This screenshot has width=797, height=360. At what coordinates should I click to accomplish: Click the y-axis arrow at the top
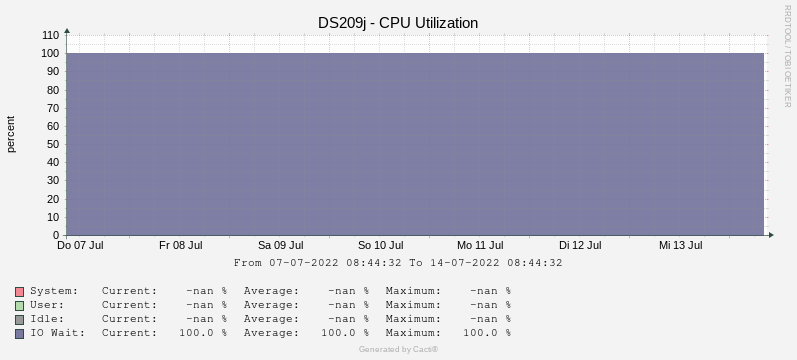point(67,31)
